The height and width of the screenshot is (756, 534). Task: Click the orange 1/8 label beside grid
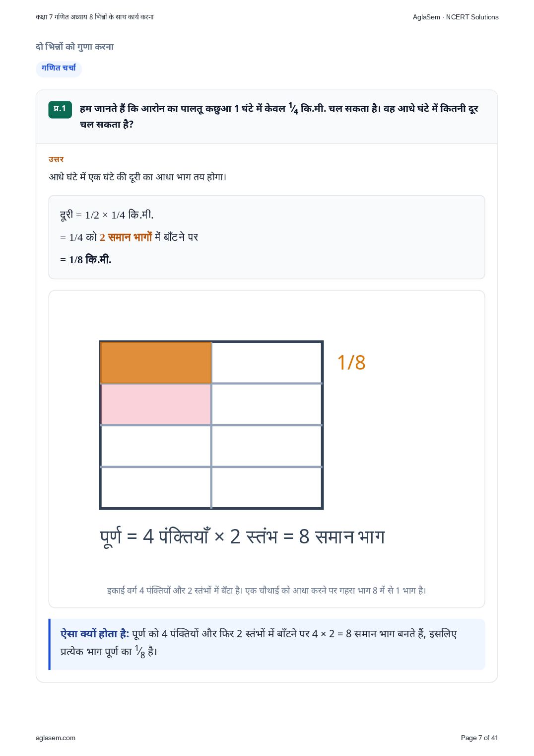tap(351, 363)
